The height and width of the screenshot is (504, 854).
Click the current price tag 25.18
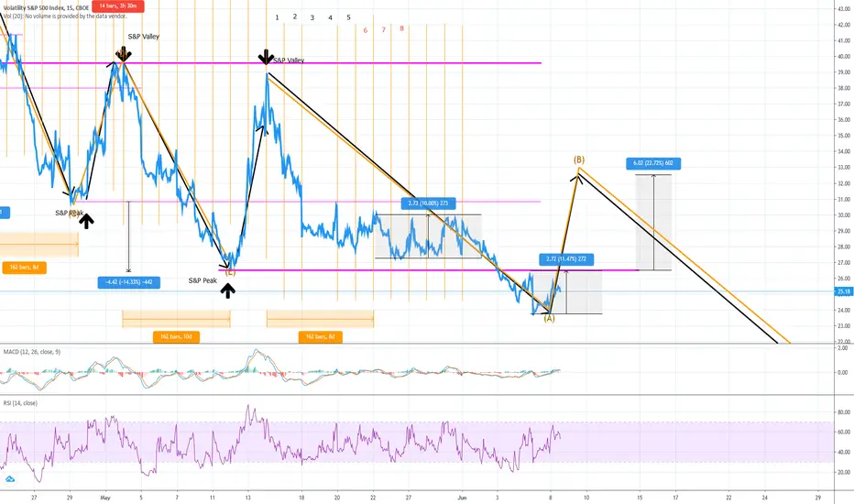click(x=844, y=291)
